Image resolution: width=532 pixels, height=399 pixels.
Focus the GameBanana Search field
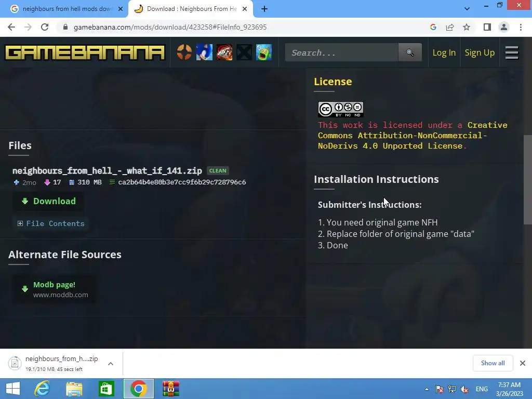click(x=342, y=52)
